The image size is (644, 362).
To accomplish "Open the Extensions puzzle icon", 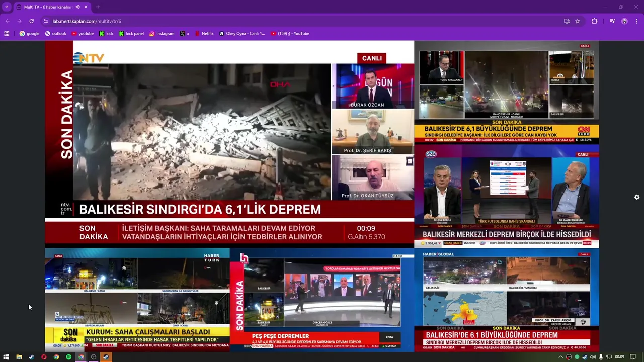I will (594, 21).
